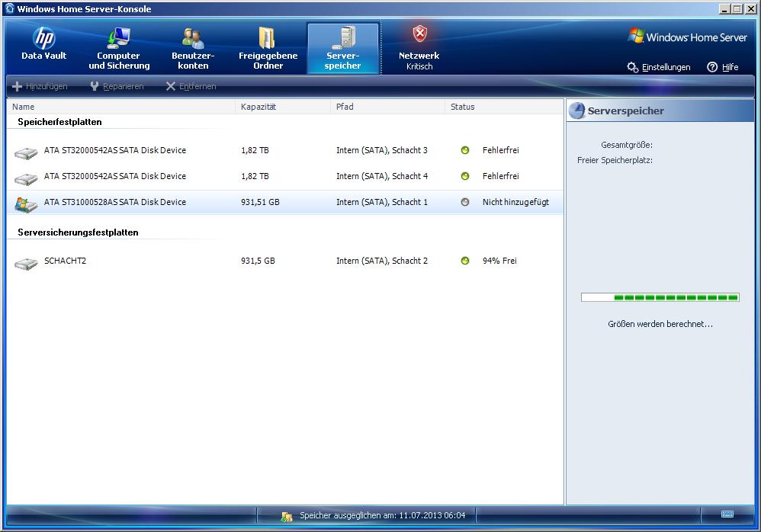Click the green size calculation progress bar
761x532 pixels.
[x=660, y=297]
